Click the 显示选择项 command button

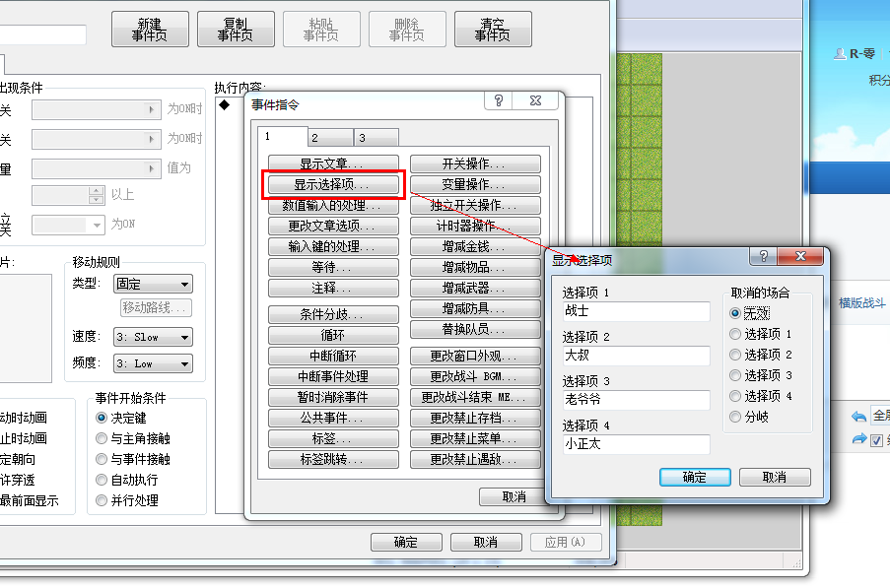point(333,184)
